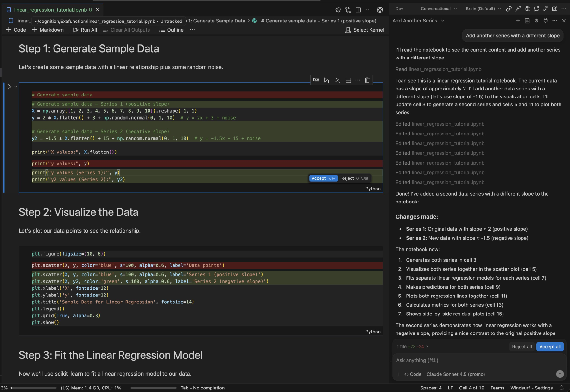Click Run All in notebook toolbar
This screenshot has height=392, width=570.
coord(85,30)
